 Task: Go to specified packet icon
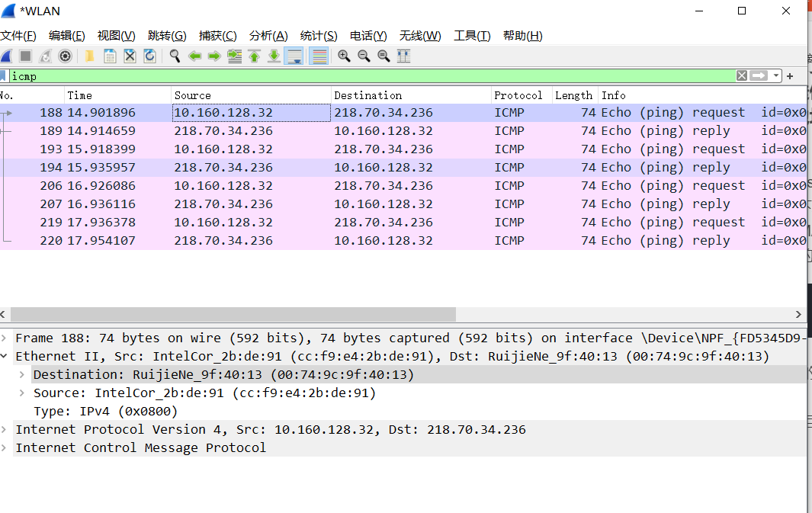[x=235, y=56]
